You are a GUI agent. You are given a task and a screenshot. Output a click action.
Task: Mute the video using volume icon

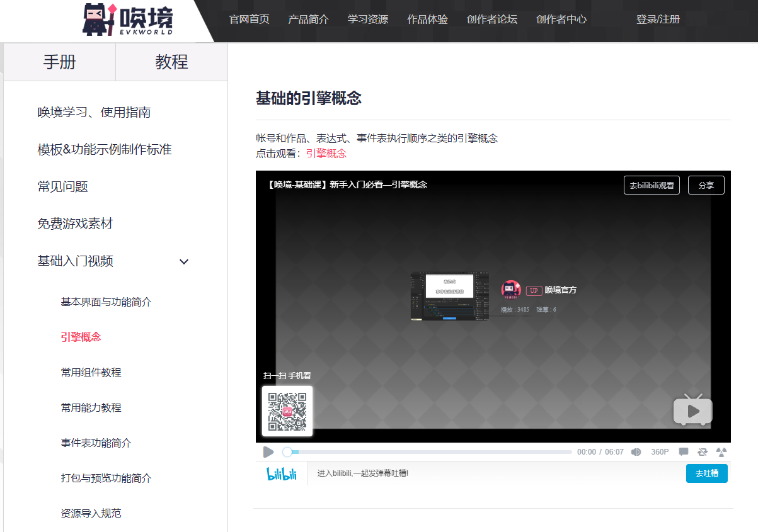pyautogui.click(x=636, y=452)
